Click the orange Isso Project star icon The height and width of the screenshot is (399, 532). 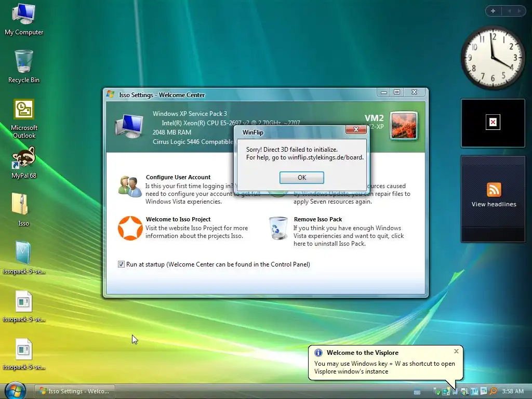(130, 228)
